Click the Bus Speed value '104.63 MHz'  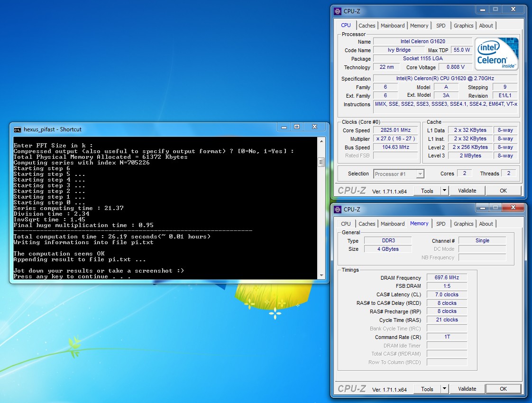point(395,147)
